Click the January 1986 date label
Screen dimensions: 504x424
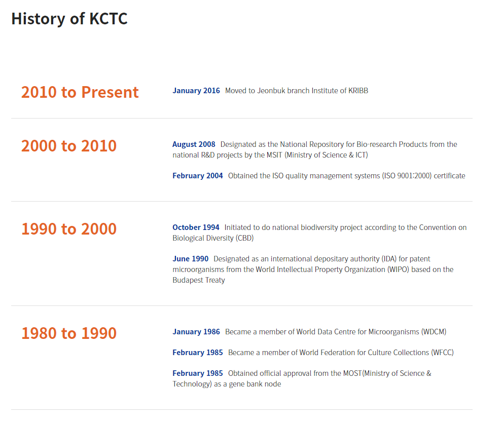click(196, 332)
